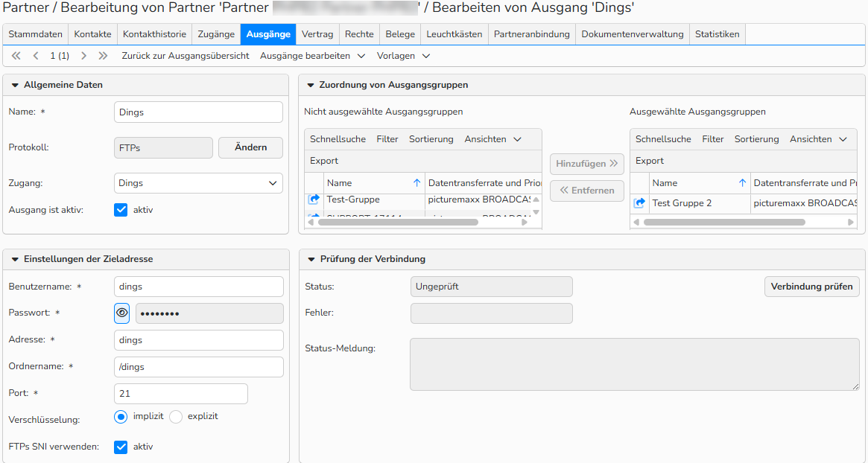Image resolution: width=868 pixels, height=463 pixels.
Task: Focus the Adresse input field
Action: pyautogui.click(x=198, y=340)
